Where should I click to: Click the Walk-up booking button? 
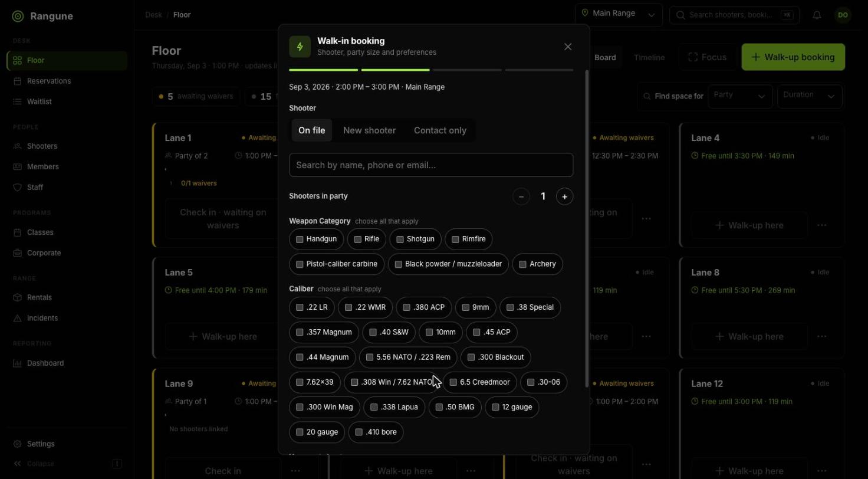point(793,57)
